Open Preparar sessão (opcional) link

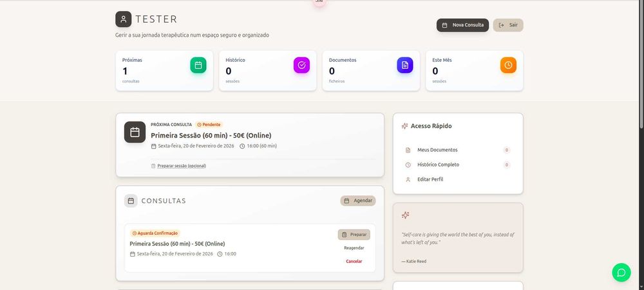(x=178, y=166)
